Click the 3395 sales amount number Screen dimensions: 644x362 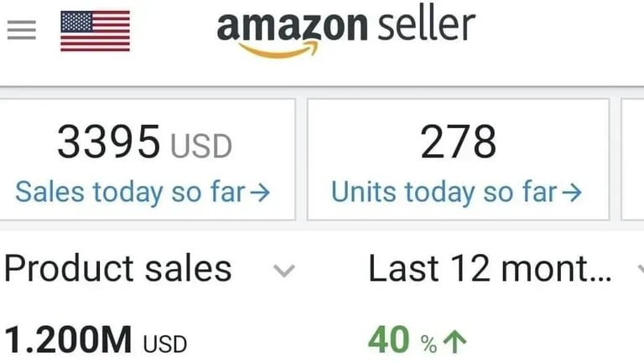(108, 142)
